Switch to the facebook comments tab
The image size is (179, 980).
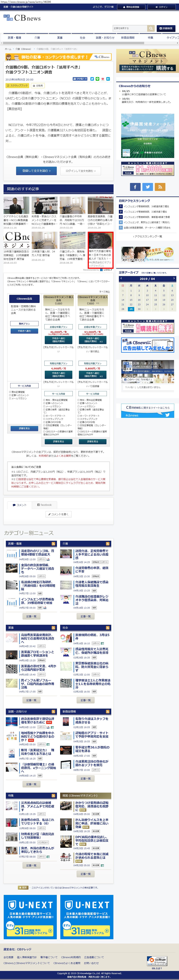point(44,505)
